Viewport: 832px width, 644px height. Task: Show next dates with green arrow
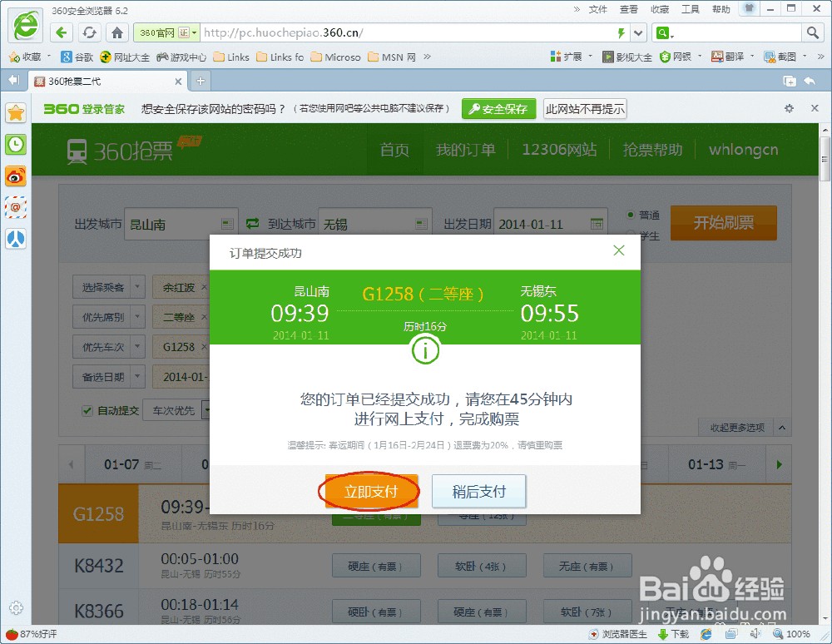point(779,465)
